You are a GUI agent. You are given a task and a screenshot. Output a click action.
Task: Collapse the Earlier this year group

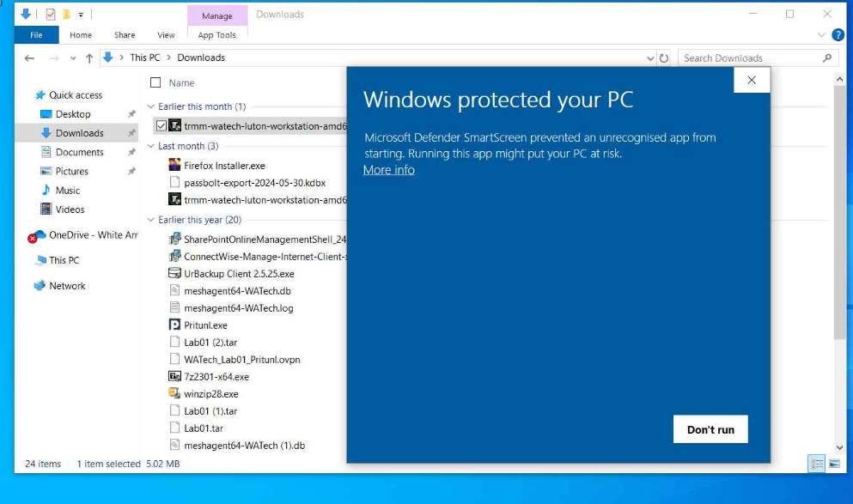[x=151, y=220]
